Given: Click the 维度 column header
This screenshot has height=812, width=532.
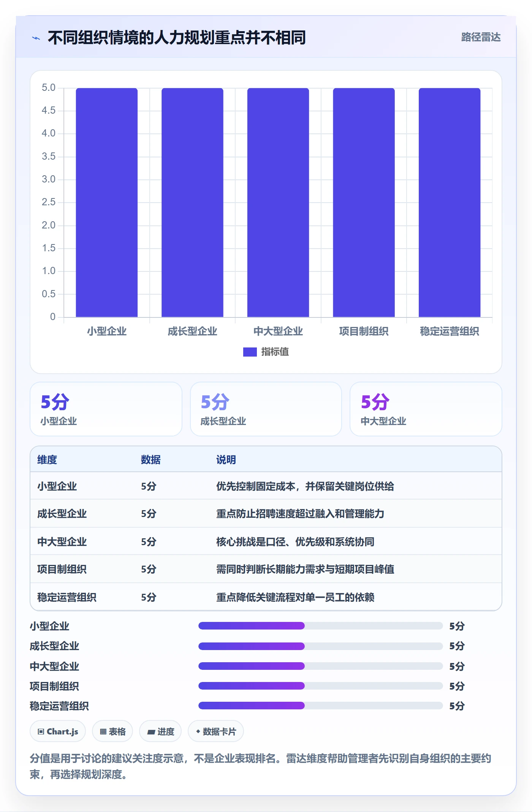Looking at the screenshot, I should tap(47, 460).
